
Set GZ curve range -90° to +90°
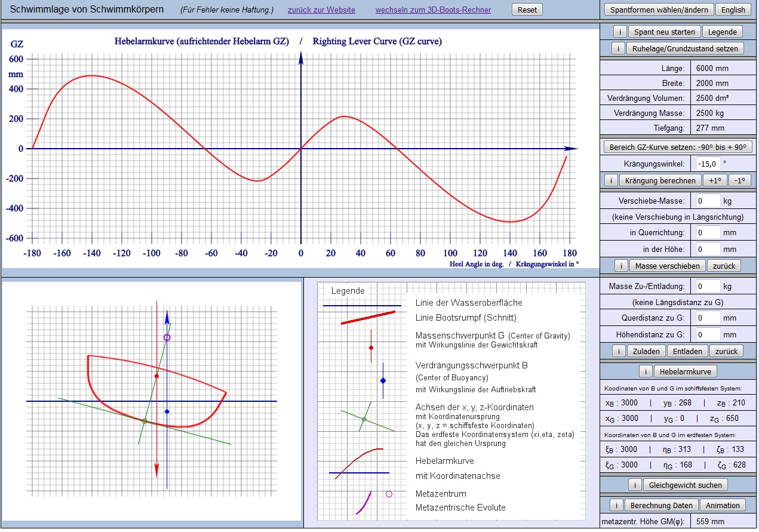coord(678,147)
